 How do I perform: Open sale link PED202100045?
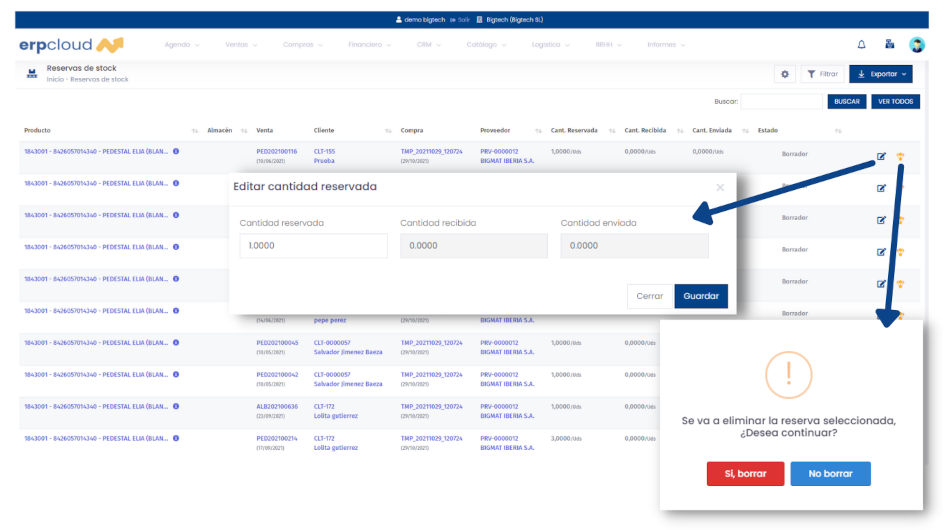(x=277, y=343)
